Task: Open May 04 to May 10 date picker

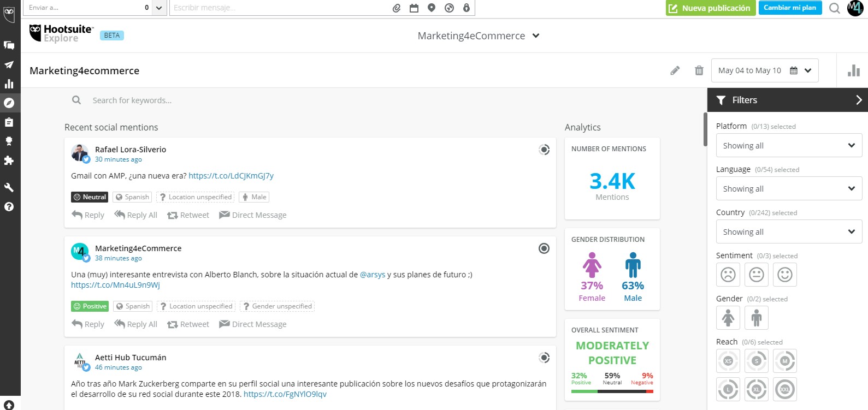Action: pos(765,70)
